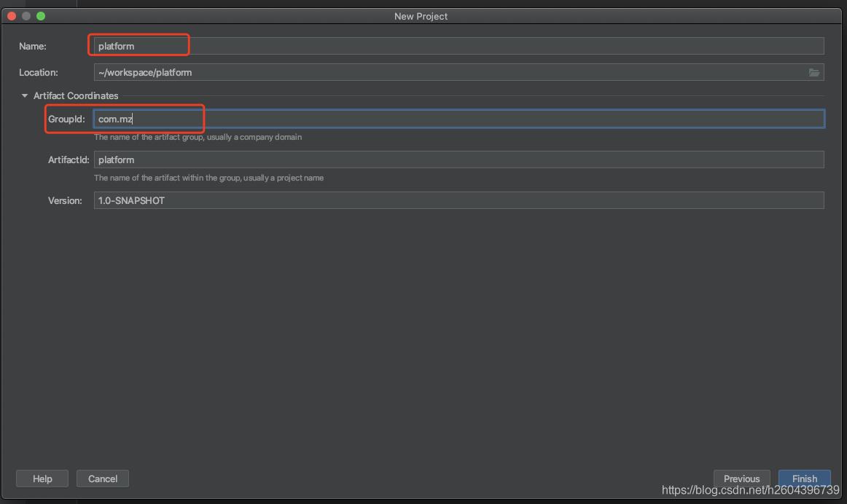
Task: Collapse the Artifact Coordinates section triangle
Action: [25, 95]
